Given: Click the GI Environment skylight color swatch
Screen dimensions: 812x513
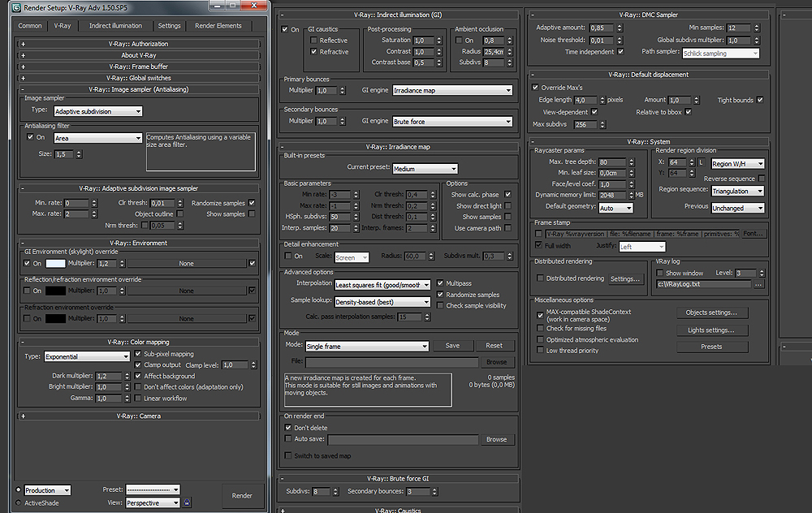Looking at the screenshot, I should [55, 264].
